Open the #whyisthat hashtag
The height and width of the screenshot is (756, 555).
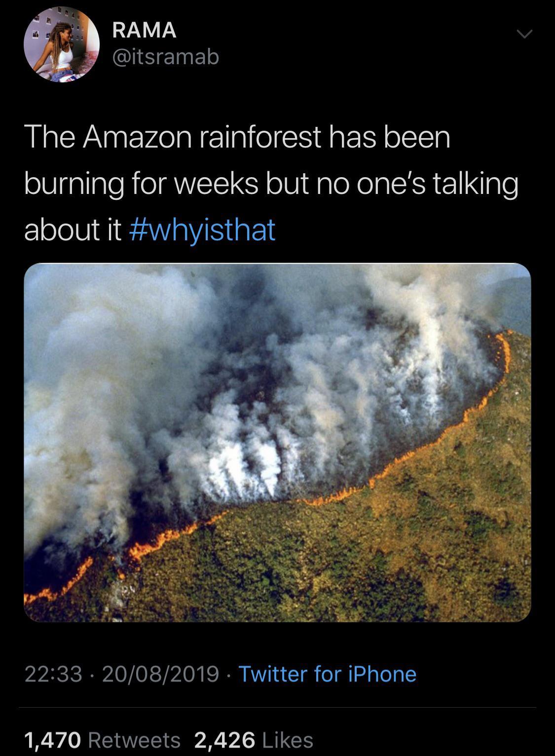coord(203,229)
